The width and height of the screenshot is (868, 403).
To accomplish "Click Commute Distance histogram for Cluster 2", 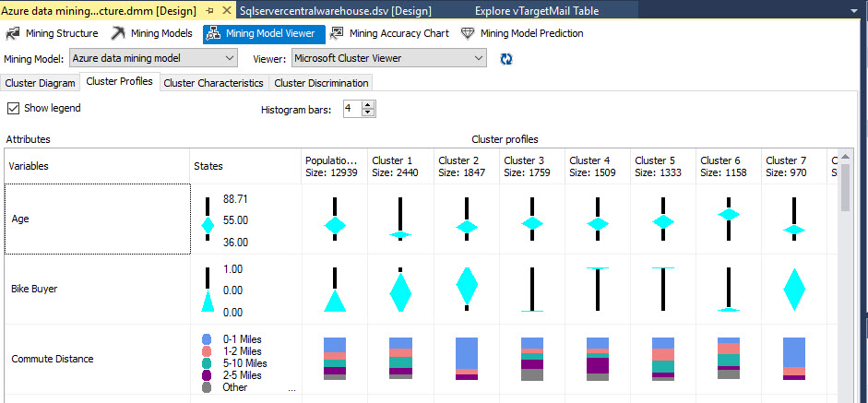I will coord(467,359).
